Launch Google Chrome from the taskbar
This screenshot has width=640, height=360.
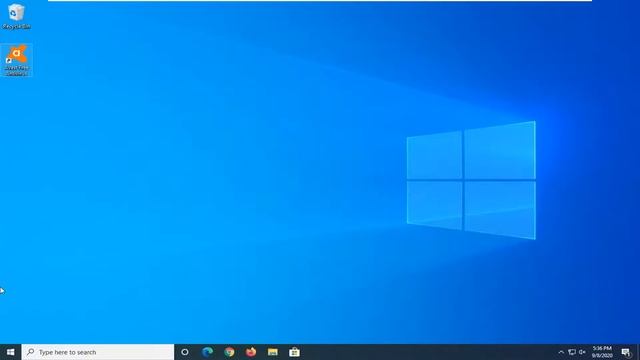pyautogui.click(x=229, y=352)
